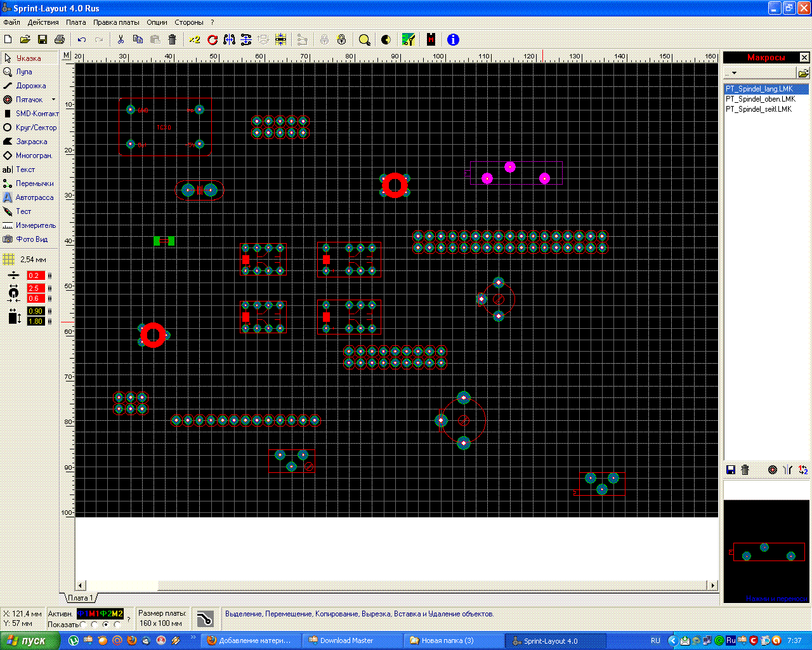Toggle the black-white view icon
The height and width of the screenshot is (650, 812).
click(386, 39)
